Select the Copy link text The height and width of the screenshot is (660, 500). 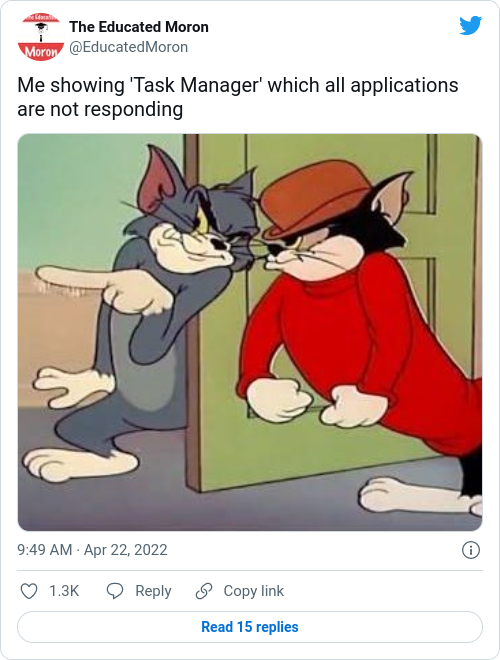(254, 591)
